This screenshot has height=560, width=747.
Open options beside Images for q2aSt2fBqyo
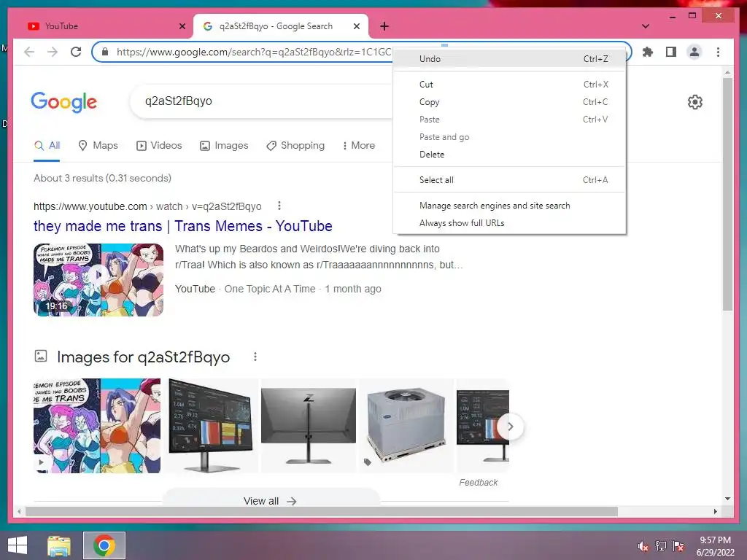[x=255, y=357]
